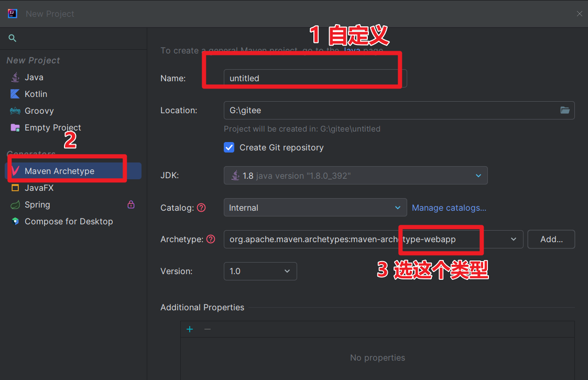Close the New Project dialog
Image resolution: width=588 pixels, height=380 pixels.
click(x=580, y=14)
